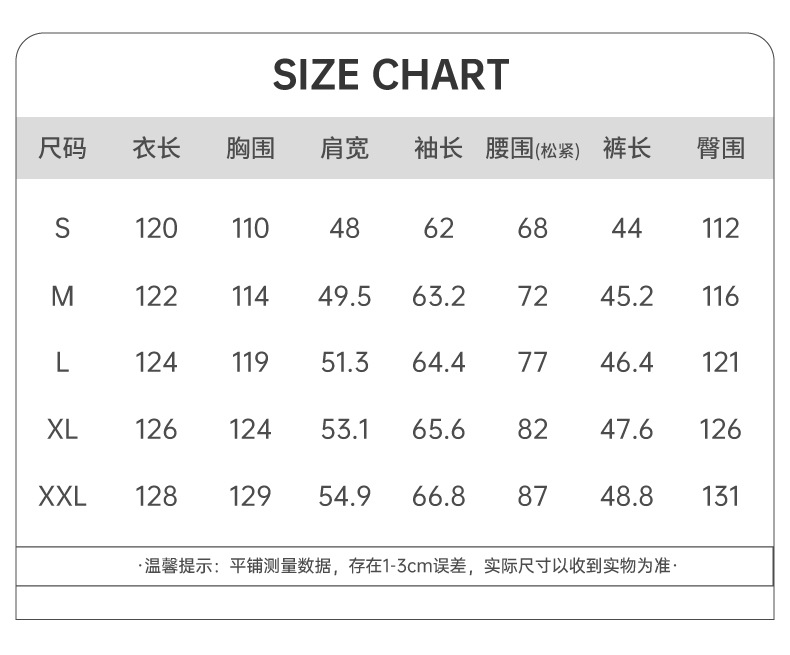Click the 131 hip value for XXL
The height and width of the screenshot is (655, 790).
pos(721,496)
